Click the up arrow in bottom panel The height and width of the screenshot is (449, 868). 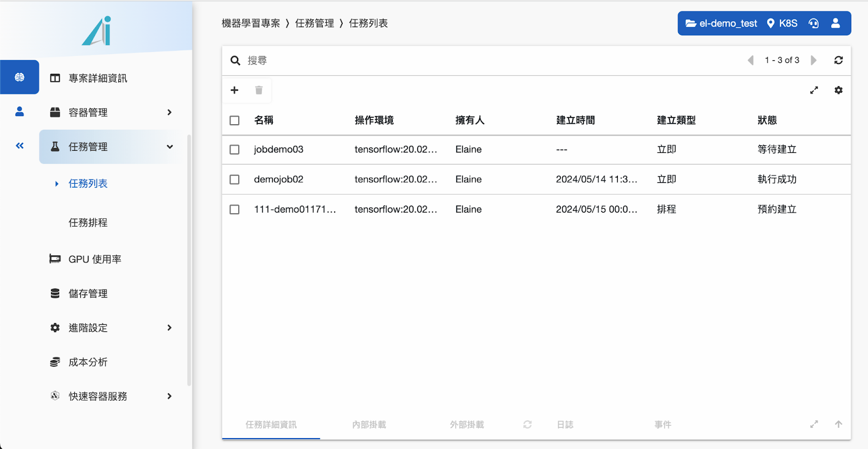(838, 425)
